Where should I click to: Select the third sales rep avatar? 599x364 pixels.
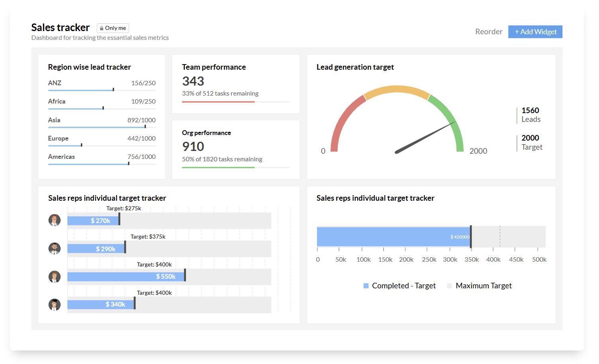(x=55, y=276)
